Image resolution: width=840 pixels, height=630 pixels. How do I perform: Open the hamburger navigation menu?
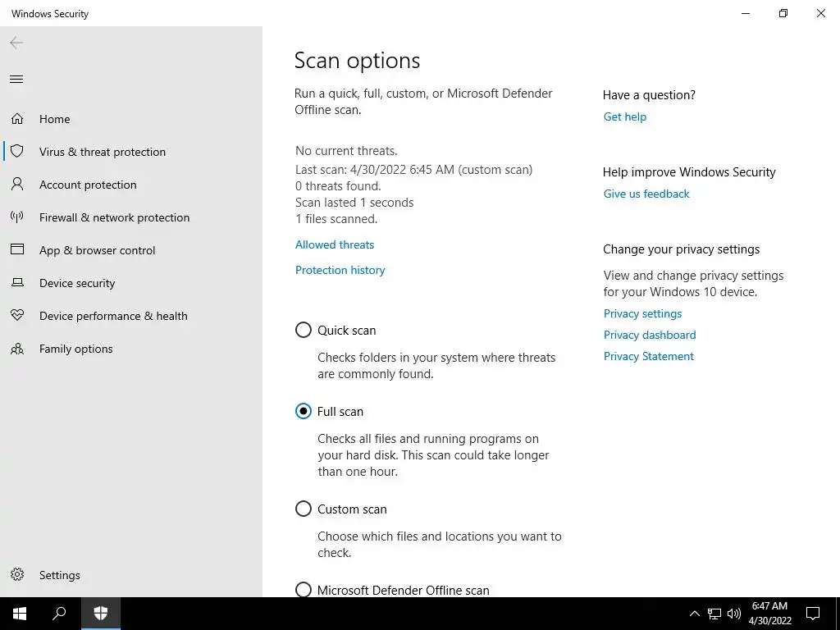pos(16,80)
